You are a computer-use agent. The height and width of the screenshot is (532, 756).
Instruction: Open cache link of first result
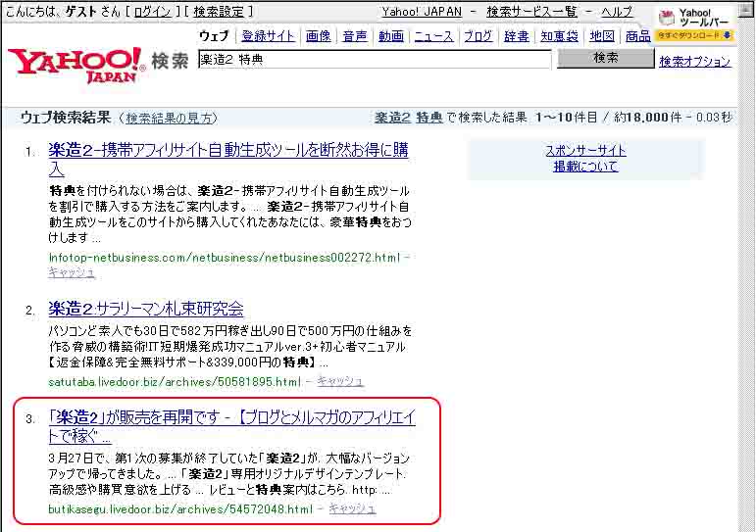72,272
